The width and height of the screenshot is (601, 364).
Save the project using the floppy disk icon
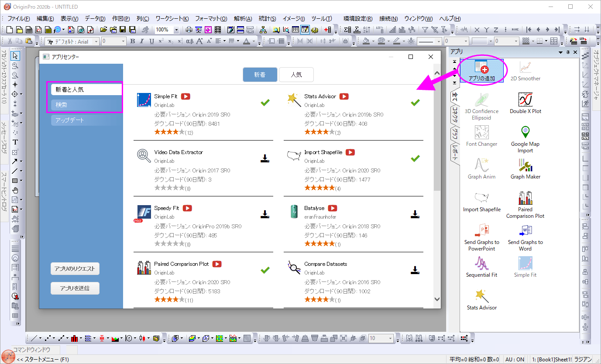pyautogui.click(x=123, y=30)
